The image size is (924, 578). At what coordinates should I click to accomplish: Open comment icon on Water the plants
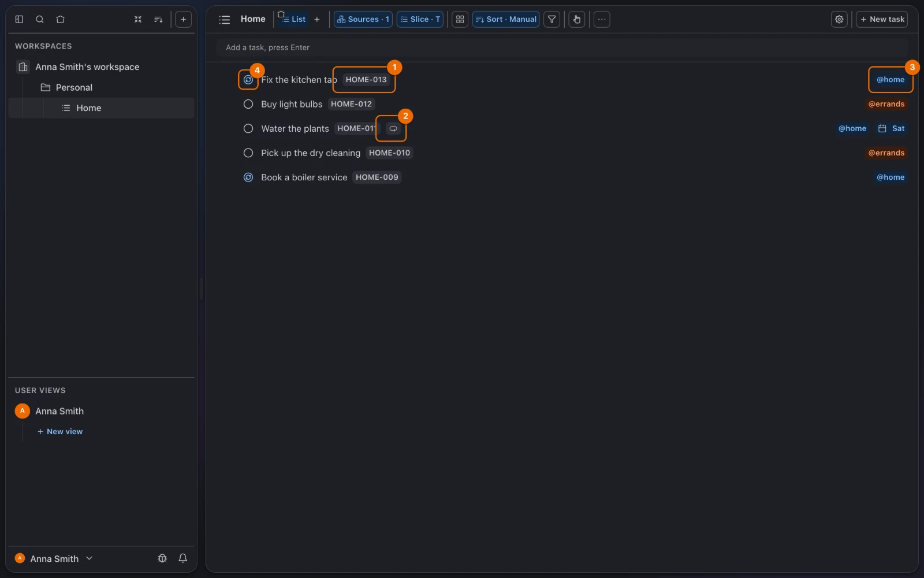(x=393, y=128)
